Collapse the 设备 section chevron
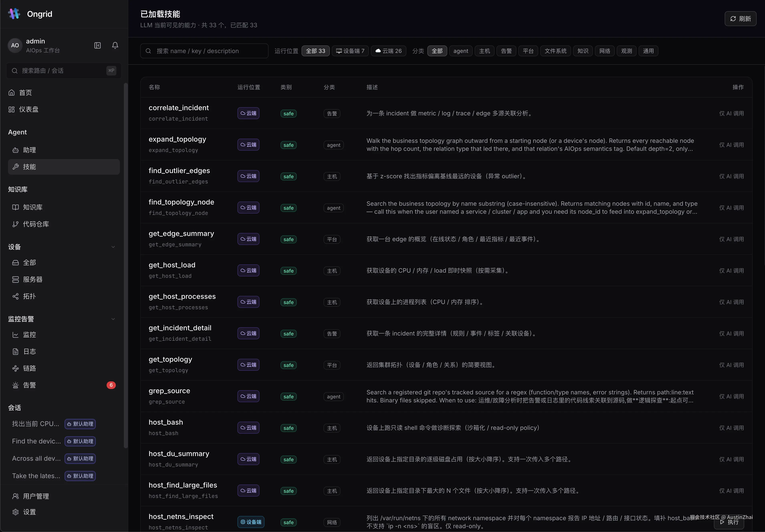This screenshot has height=532, width=765. [113, 247]
